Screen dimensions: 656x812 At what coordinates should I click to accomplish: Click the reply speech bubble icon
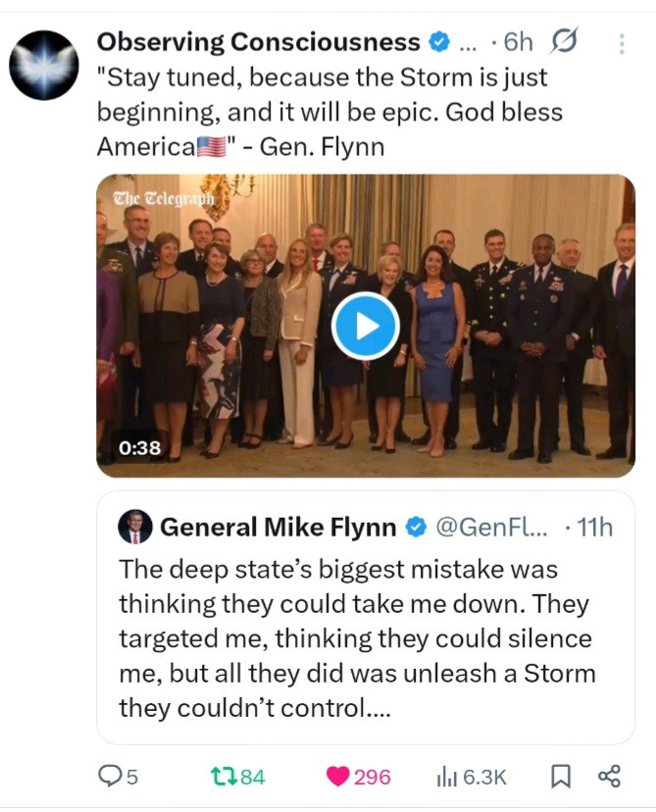tap(109, 777)
